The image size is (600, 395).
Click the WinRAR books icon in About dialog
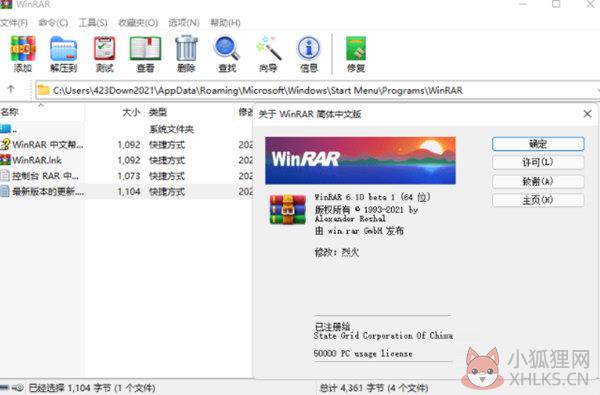pos(288,209)
